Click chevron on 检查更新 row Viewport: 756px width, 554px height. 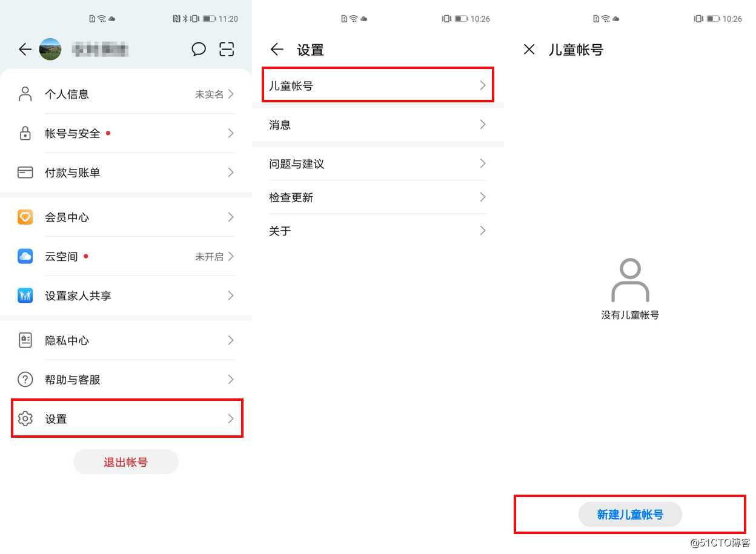click(483, 197)
